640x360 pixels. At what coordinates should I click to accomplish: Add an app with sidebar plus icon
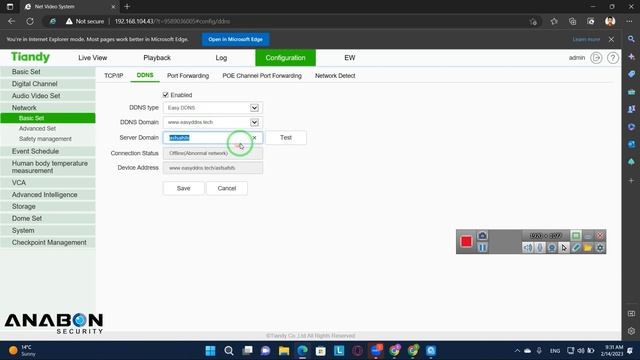[631, 180]
